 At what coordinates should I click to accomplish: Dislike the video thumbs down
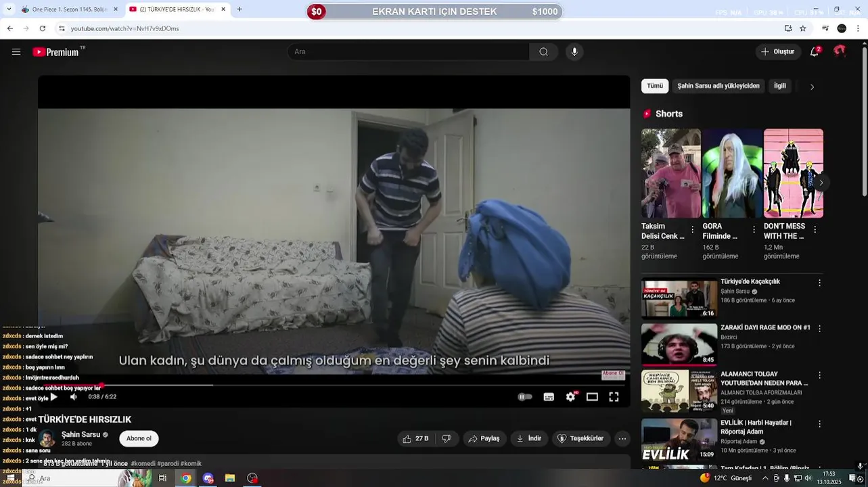pyautogui.click(x=447, y=438)
